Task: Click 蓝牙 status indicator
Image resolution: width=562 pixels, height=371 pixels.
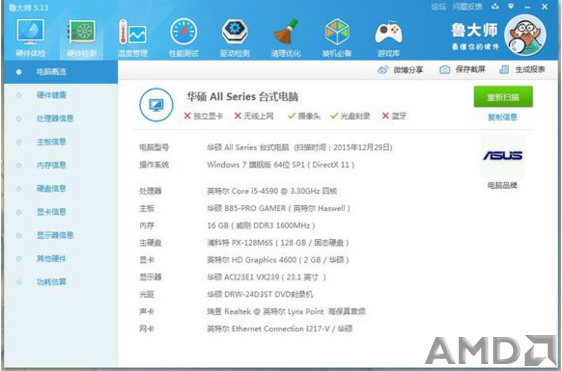Action: (394, 116)
